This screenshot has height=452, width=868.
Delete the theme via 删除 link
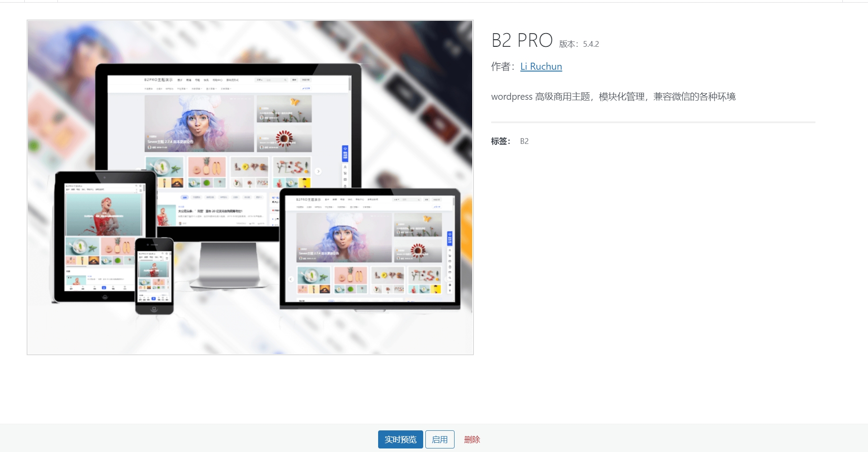pos(472,439)
